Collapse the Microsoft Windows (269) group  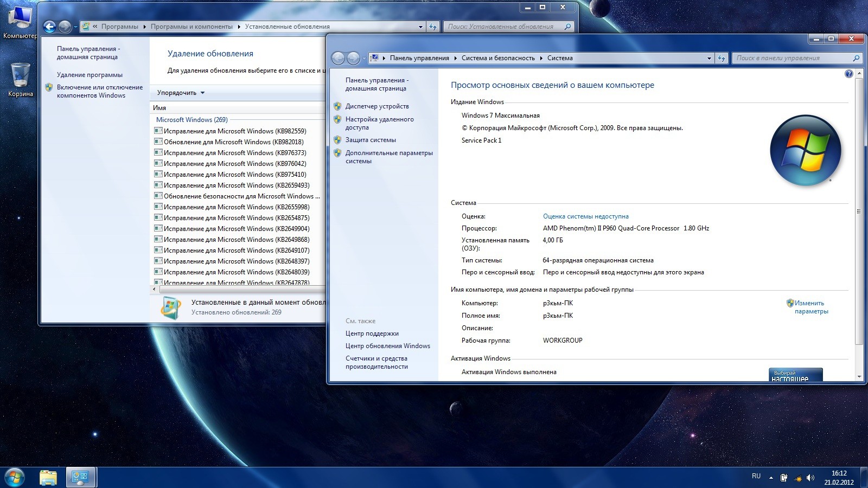pos(192,120)
